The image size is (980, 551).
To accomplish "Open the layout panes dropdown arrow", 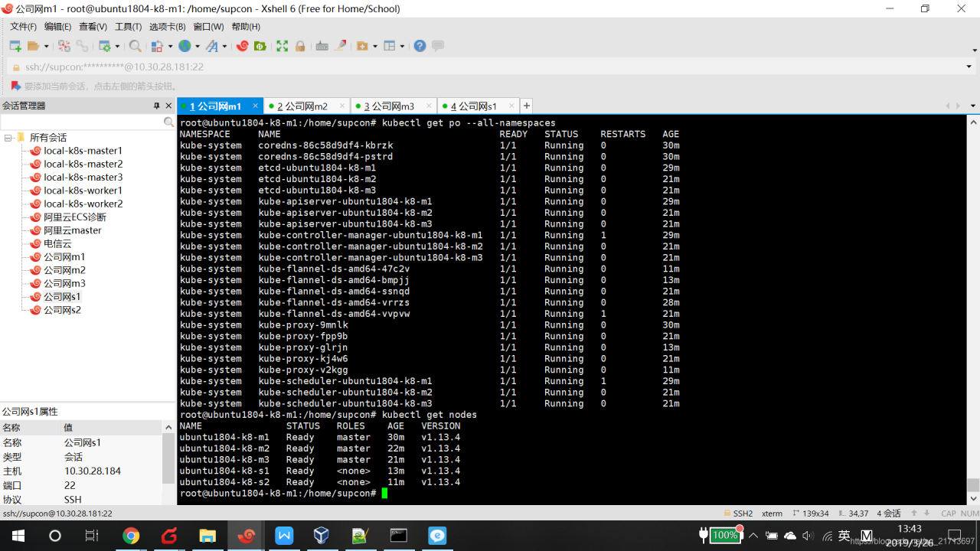I will [x=403, y=46].
